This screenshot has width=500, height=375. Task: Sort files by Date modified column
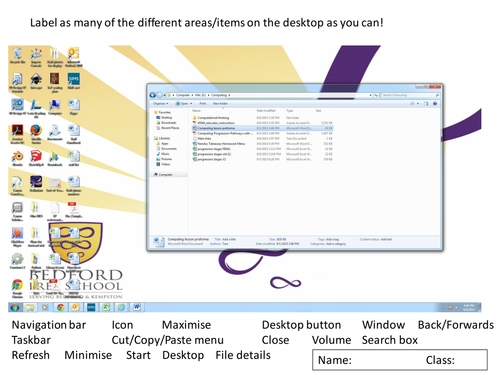click(x=266, y=111)
